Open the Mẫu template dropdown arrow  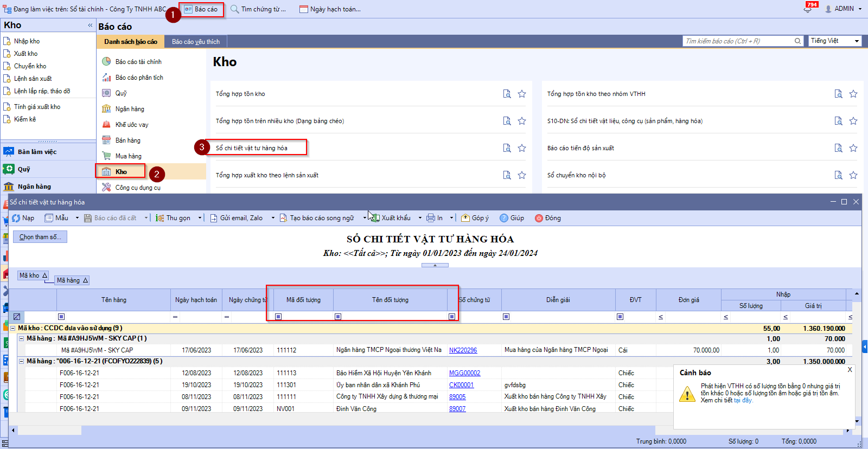click(x=77, y=218)
